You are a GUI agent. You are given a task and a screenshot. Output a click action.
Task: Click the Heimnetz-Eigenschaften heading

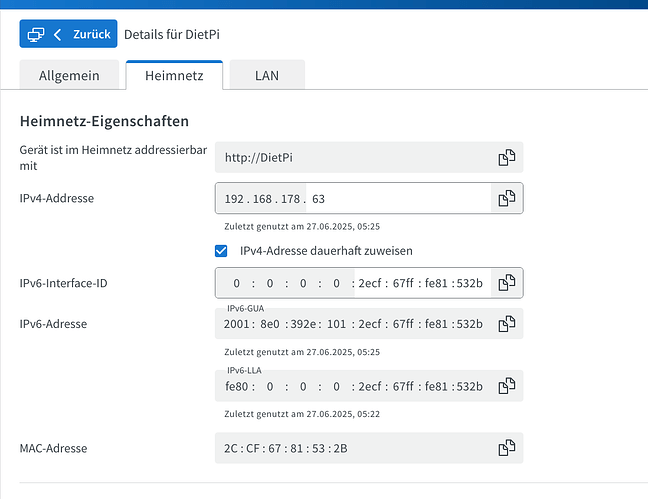click(104, 121)
